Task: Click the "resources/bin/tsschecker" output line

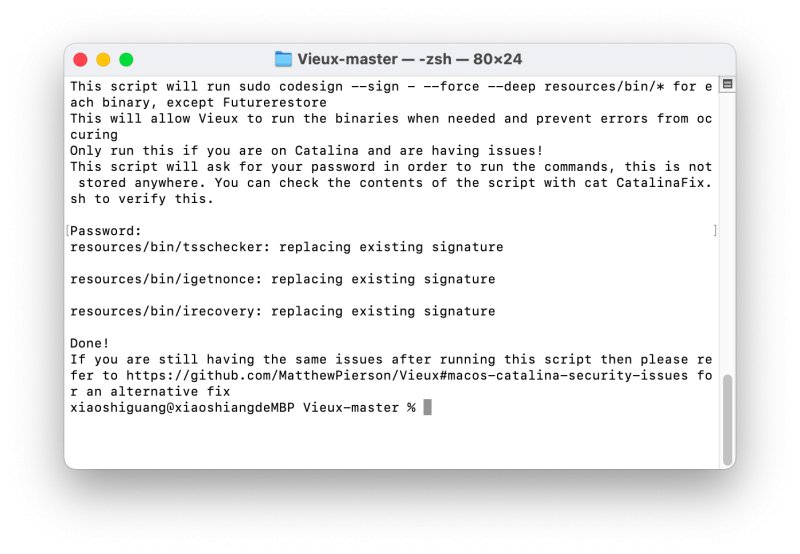Action: [x=287, y=247]
